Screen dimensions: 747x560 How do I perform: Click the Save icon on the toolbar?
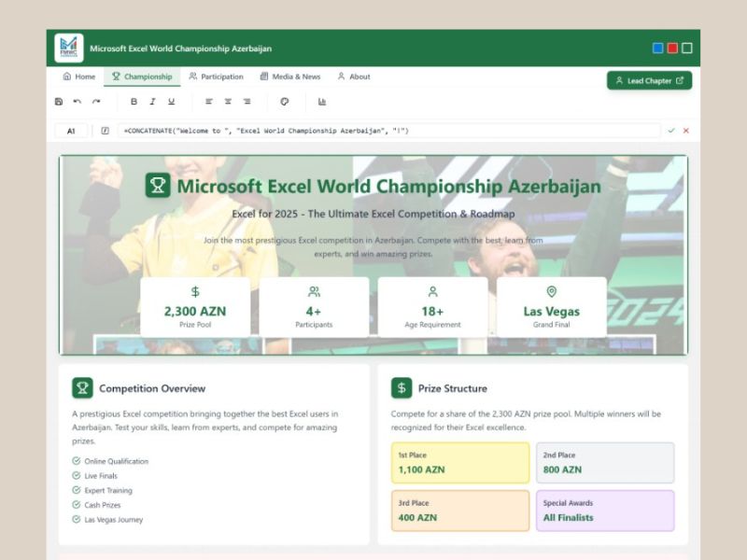pos(57,101)
